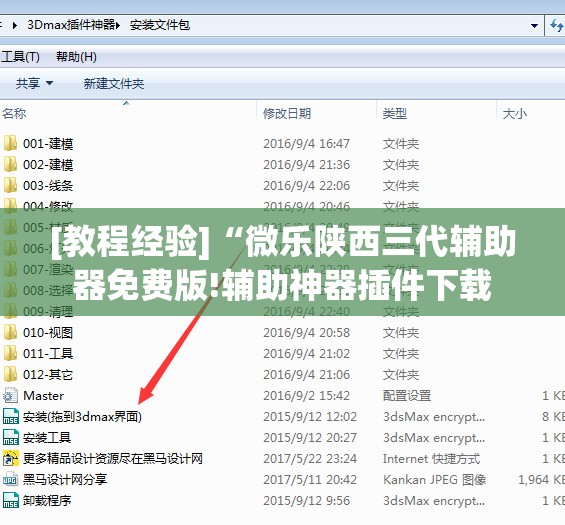Sort by 名称 column header
The width and height of the screenshot is (565, 525).
[x=14, y=114]
